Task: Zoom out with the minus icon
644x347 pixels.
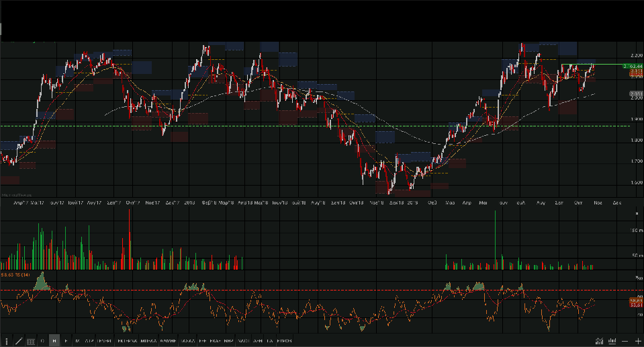Action: pos(626,341)
